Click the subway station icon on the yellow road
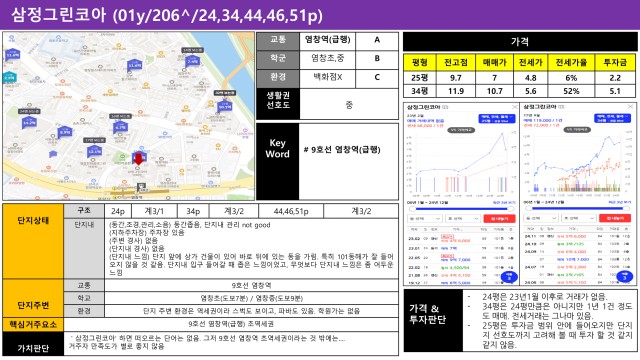This screenshot has width=640, height=360. [141, 187]
